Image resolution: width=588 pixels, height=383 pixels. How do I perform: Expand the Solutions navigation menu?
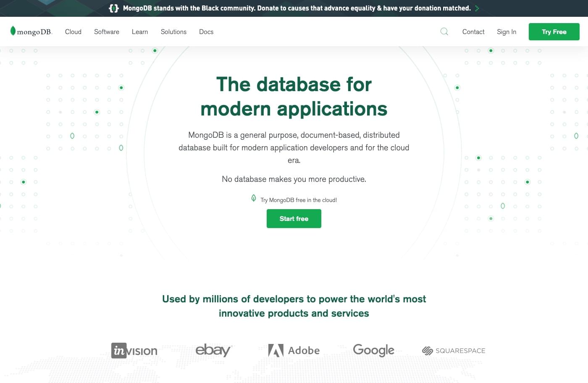173,32
